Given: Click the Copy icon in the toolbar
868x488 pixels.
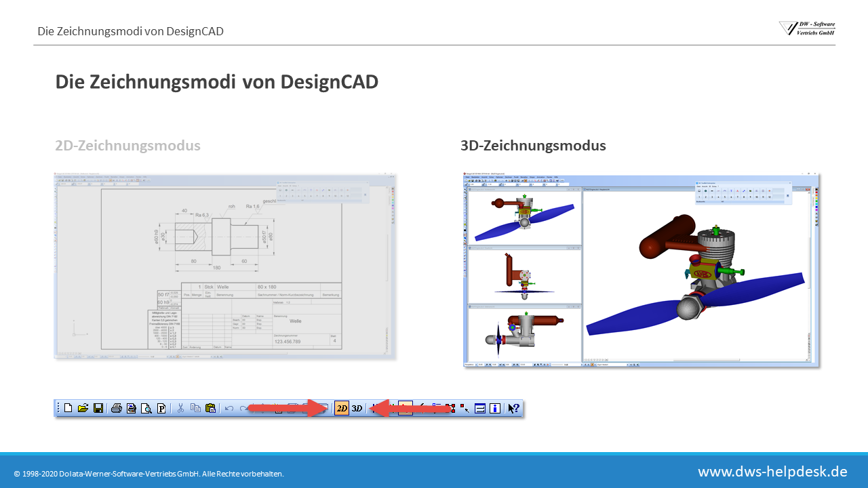Looking at the screenshot, I should 195,408.
